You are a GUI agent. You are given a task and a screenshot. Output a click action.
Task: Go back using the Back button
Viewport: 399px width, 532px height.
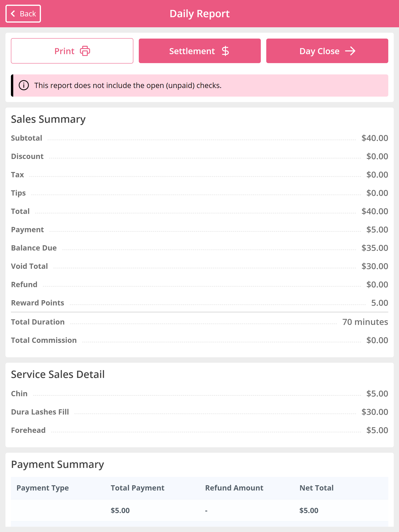pyautogui.click(x=23, y=14)
